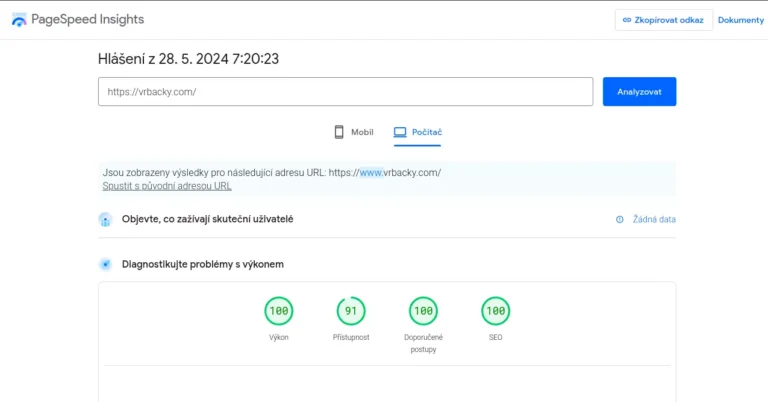The image size is (768, 402).
Task: Switch to the Počítač tab
Action: [417, 132]
